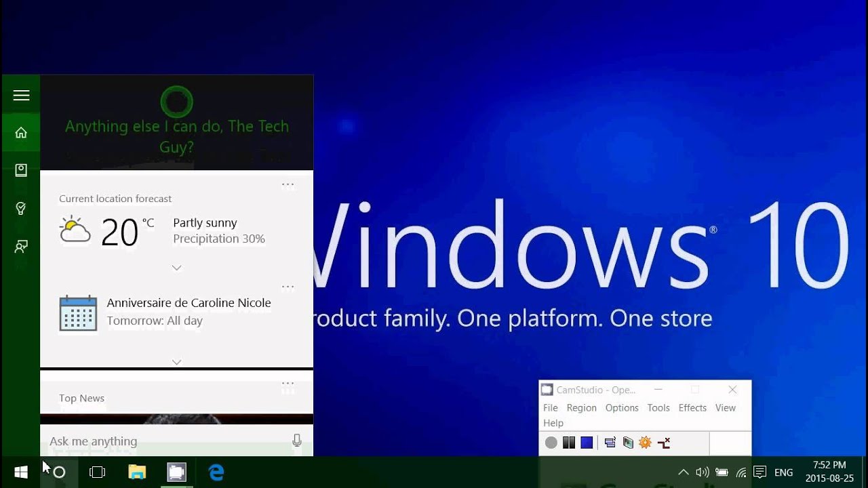Open the Cortana hamburger menu
The width and height of the screenshot is (868, 488).
[x=21, y=96]
